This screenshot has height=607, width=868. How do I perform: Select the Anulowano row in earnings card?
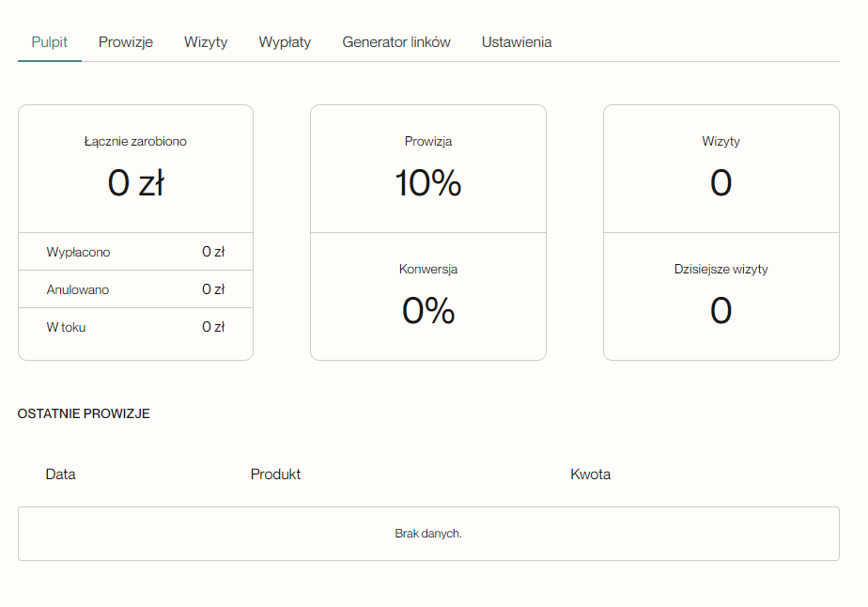[135, 289]
